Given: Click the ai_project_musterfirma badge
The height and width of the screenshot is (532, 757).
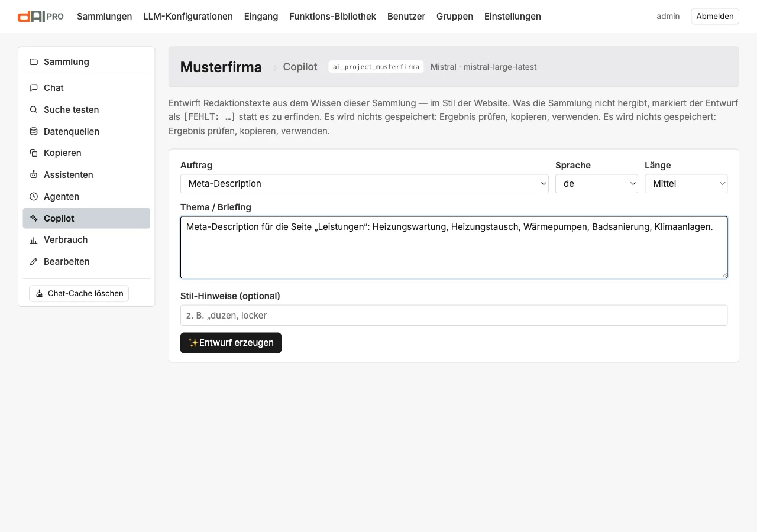Looking at the screenshot, I should [x=376, y=67].
